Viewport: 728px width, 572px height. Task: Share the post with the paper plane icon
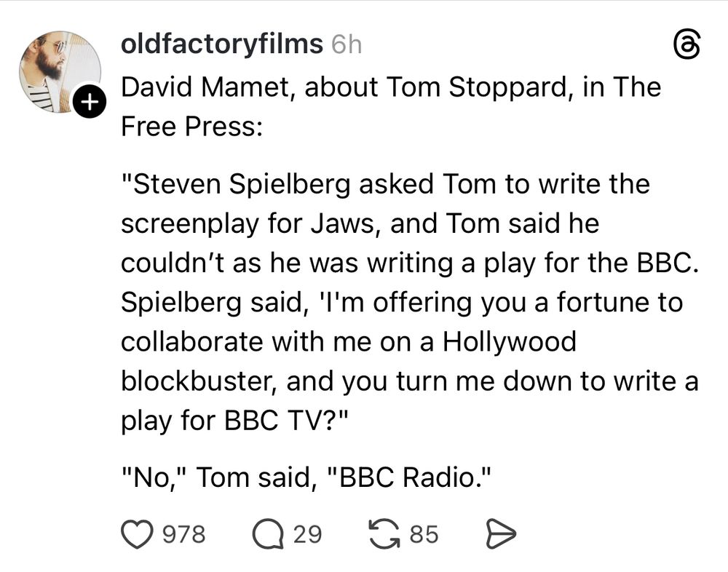(x=501, y=534)
